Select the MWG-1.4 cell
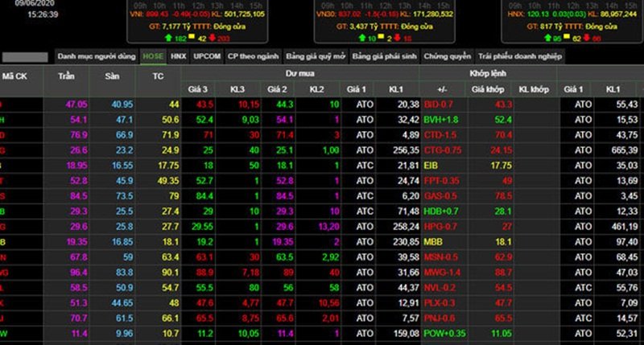The width and height of the screenshot is (644, 345). click(x=443, y=273)
